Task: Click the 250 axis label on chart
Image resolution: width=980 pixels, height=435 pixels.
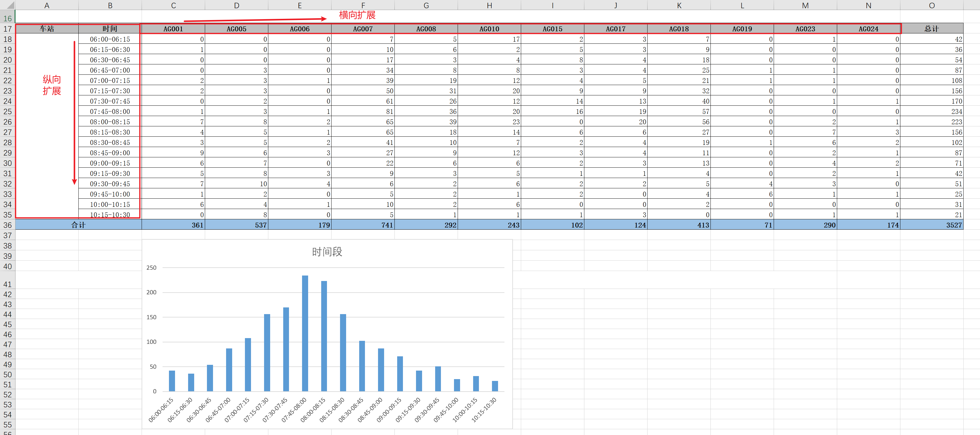Action: point(151,268)
